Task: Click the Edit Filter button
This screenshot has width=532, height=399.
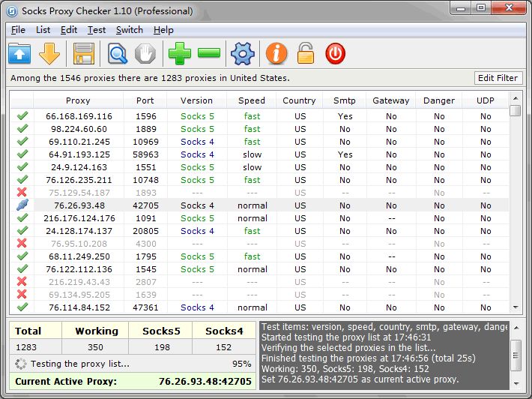Action: click(x=498, y=78)
